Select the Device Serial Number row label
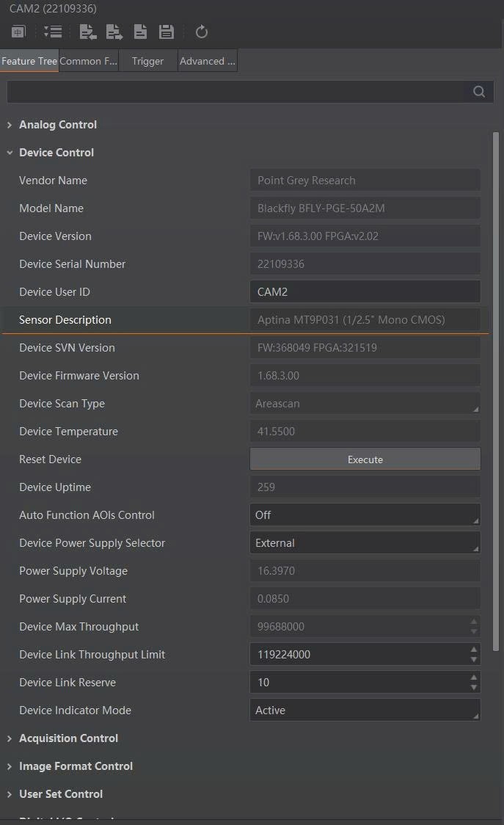Viewport: 504px width, 825px height. click(x=73, y=264)
